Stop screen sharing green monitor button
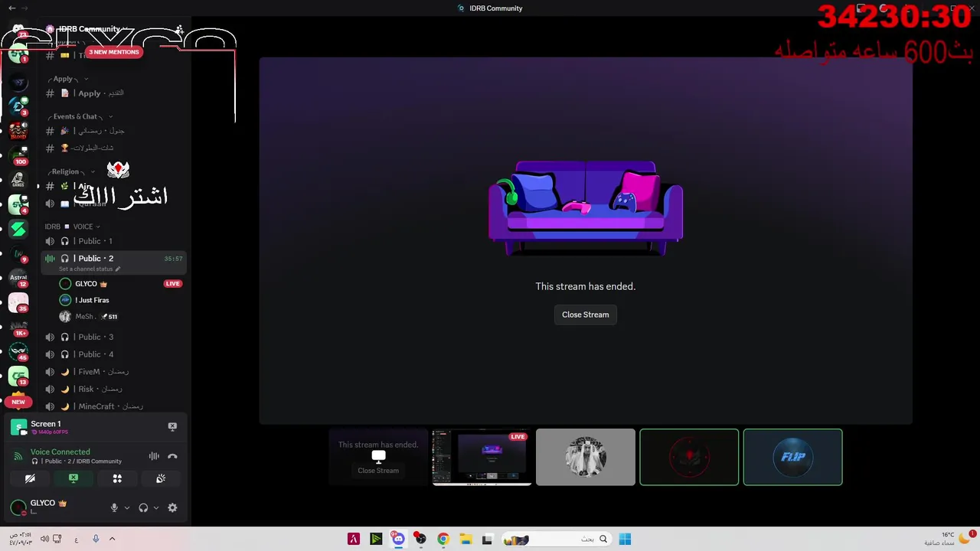The width and height of the screenshot is (980, 551). 73,478
